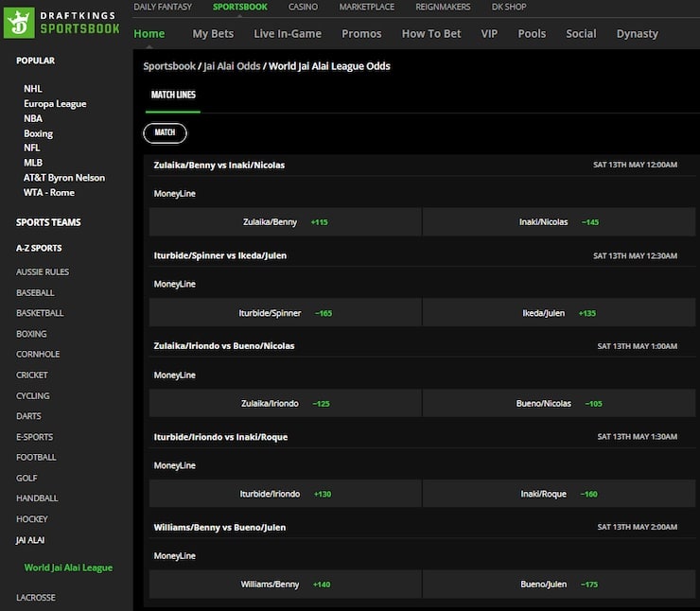Expand the Baseball category
The image size is (700, 611).
click(x=35, y=293)
